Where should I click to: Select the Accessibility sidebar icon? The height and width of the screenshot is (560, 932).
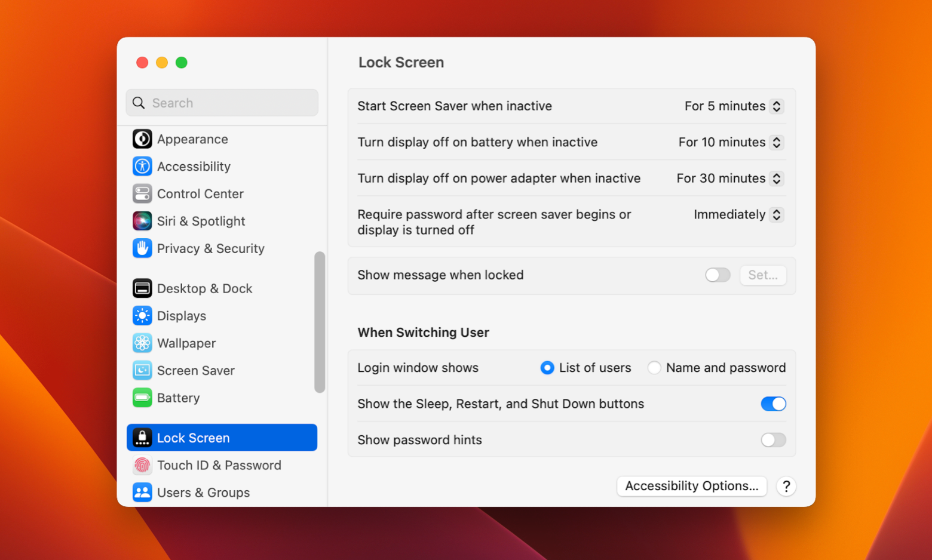click(142, 166)
